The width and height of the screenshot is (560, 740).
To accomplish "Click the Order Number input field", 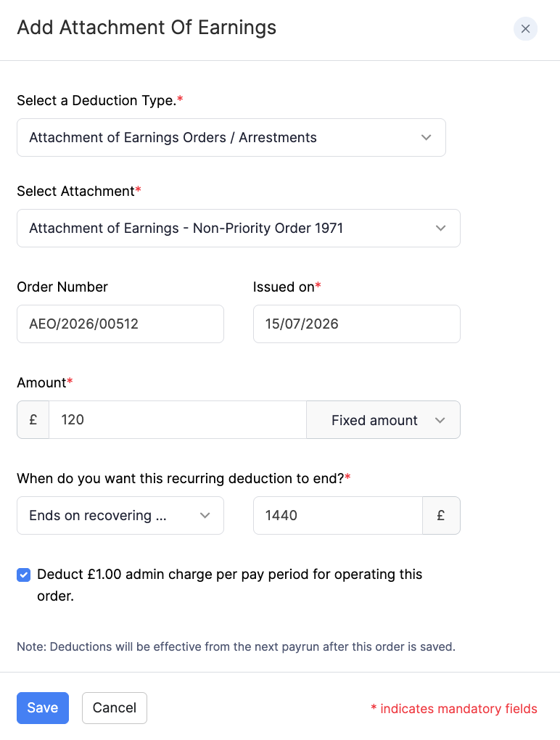I will pyautogui.click(x=120, y=324).
